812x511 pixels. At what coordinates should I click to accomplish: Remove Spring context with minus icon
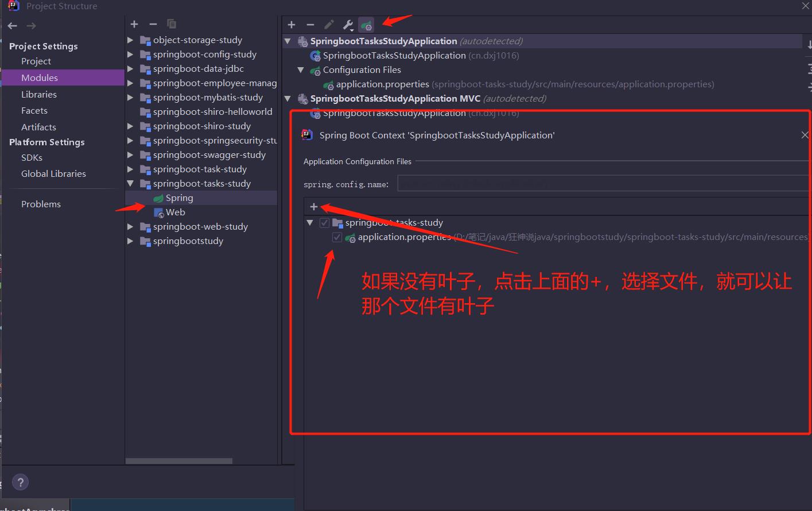click(310, 25)
